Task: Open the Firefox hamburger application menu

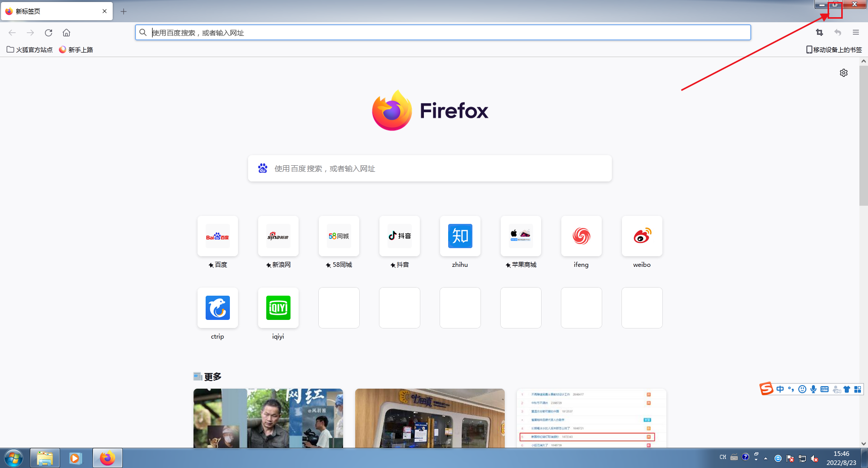Action: 856,32
